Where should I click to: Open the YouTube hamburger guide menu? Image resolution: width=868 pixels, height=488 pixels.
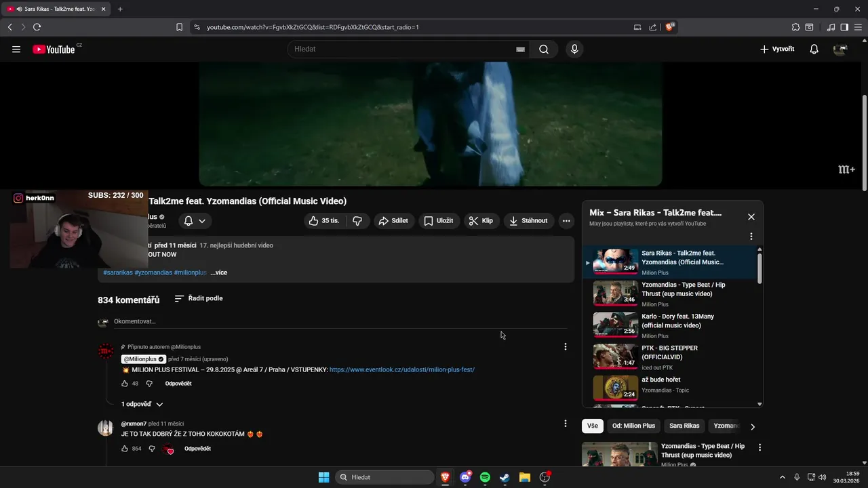[16, 49]
